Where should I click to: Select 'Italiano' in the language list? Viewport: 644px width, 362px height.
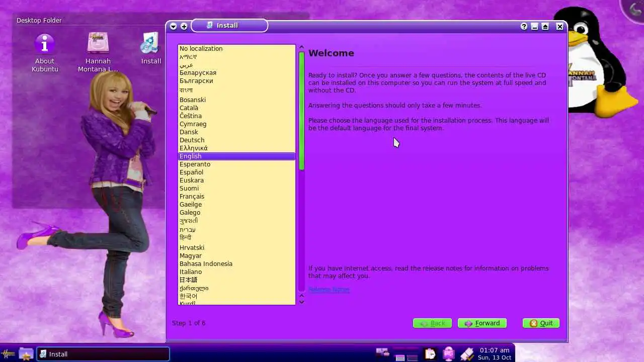click(x=236, y=272)
